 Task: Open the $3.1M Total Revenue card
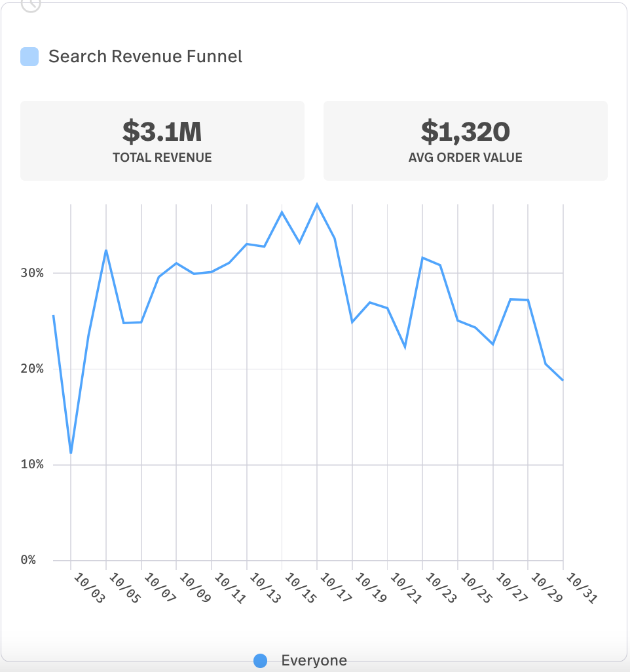(162, 140)
